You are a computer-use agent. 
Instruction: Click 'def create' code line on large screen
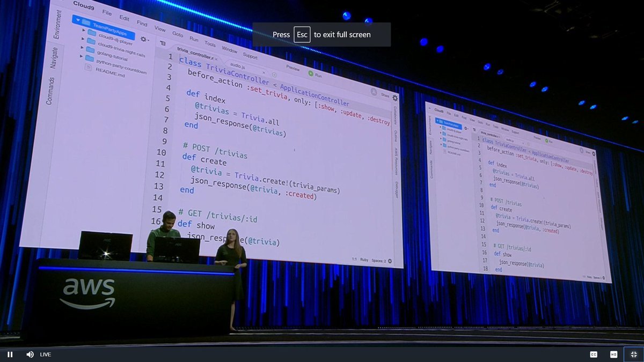[x=204, y=159]
